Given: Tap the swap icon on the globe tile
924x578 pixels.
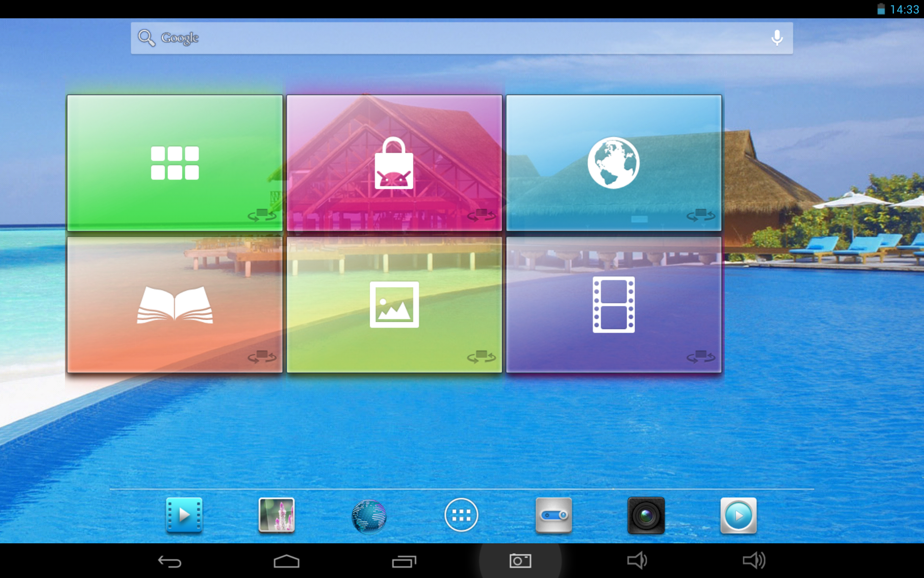Looking at the screenshot, I should [701, 215].
